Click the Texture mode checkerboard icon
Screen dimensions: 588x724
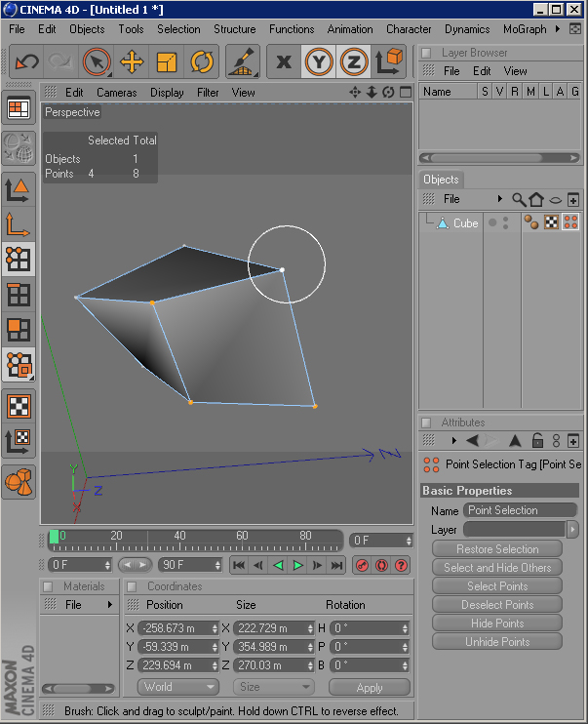[x=19, y=407]
